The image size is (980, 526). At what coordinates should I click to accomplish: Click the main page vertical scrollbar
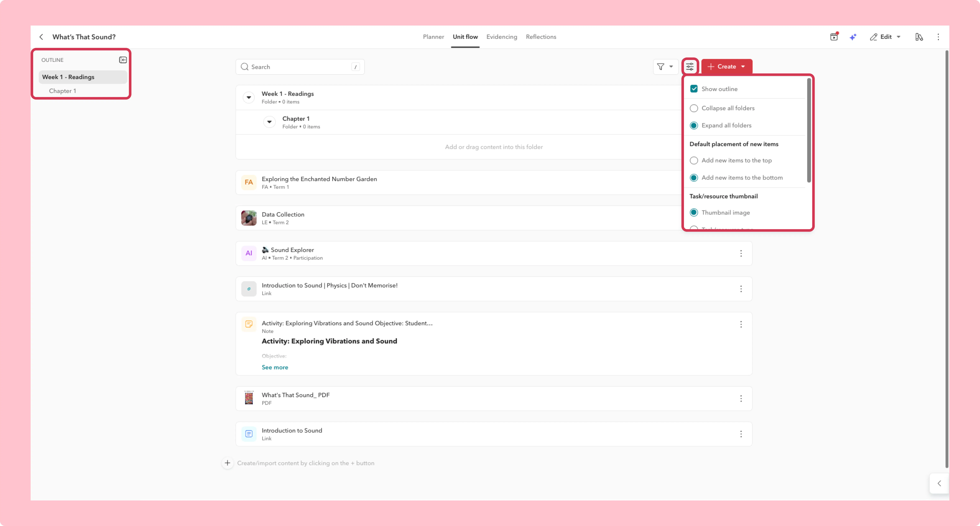point(947,259)
